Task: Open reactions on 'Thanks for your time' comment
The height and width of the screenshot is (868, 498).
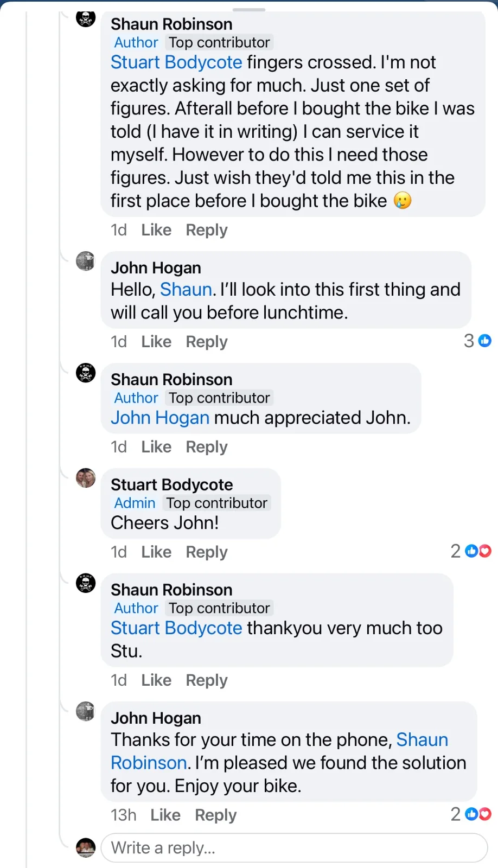Action: [x=478, y=814]
